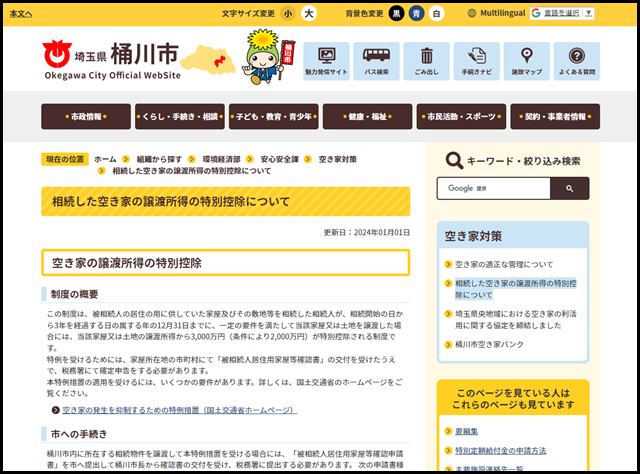Set text size to 小
Image resolution: width=640 pixels, height=474 pixels.
pos(288,14)
